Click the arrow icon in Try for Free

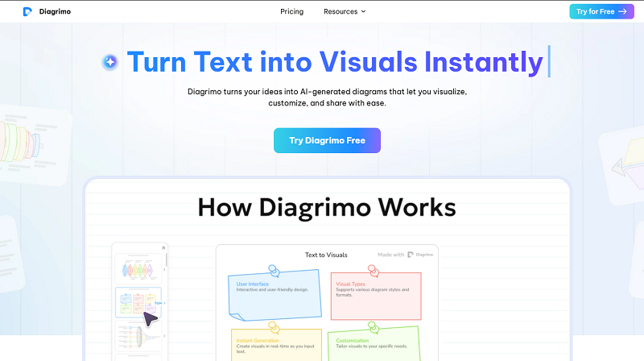622,11
